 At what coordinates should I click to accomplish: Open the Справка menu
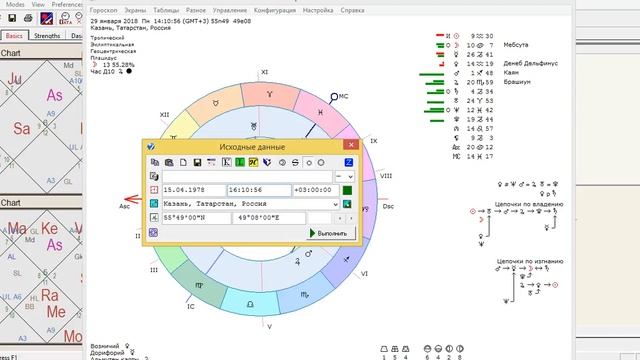(x=352, y=10)
